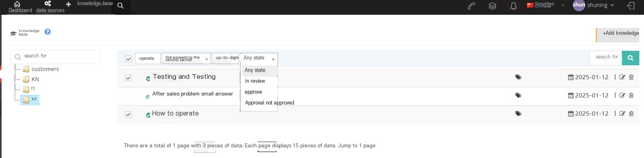Click the plus icon beside knowledge base
This screenshot has height=158, width=644.
click(68, 4)
